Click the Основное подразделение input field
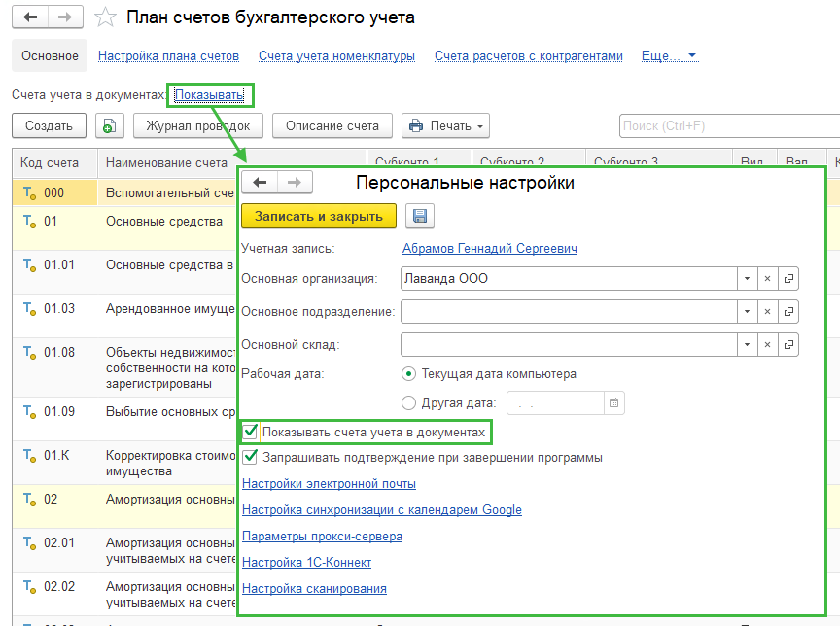 pyautogui.click(x=569, y=312)
